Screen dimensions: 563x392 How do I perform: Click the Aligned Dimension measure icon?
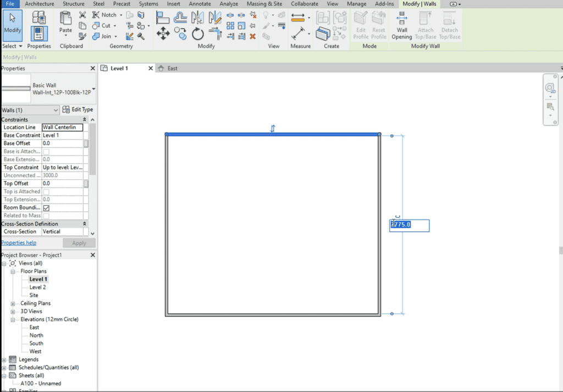click(x=297, y=34)
